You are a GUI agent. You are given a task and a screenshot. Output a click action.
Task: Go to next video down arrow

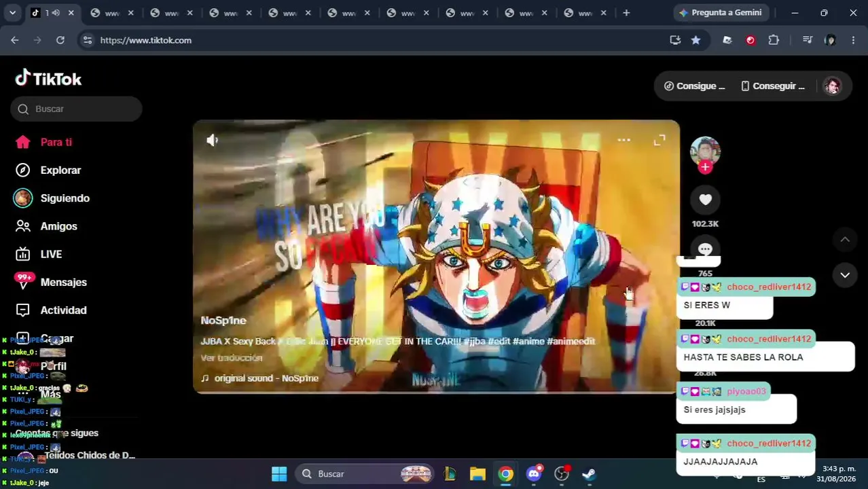845,275
